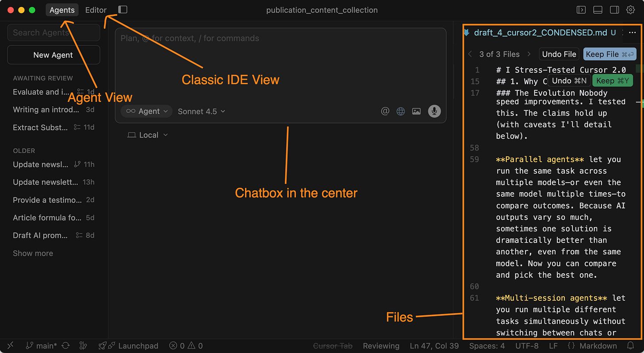This screenshot has height=353, width=644.
Task: Click the New Agent button
Action: (54, 55)
